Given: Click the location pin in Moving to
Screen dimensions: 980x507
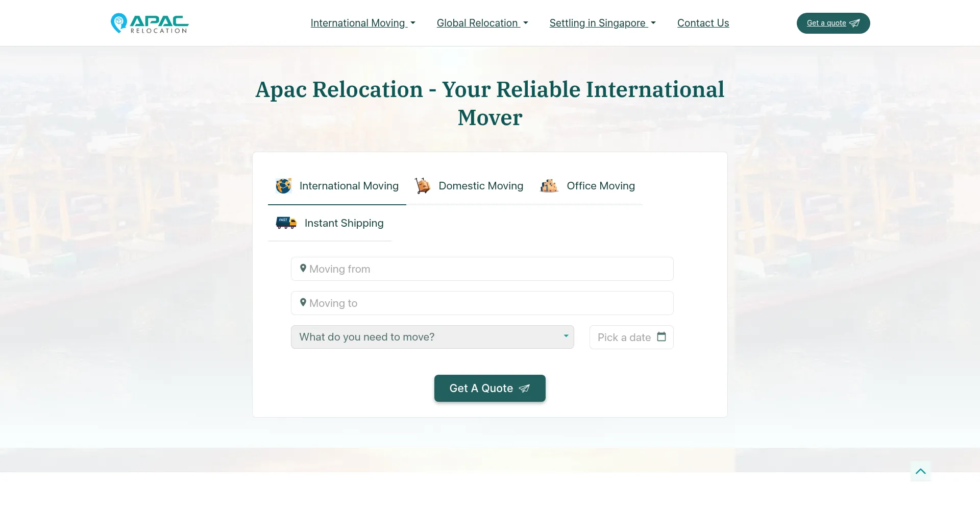Looking at the screenshot, I should click(303, 303).
